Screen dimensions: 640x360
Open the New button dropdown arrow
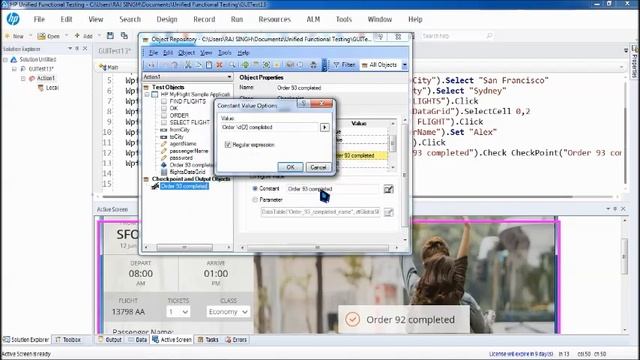pos(30,36)
